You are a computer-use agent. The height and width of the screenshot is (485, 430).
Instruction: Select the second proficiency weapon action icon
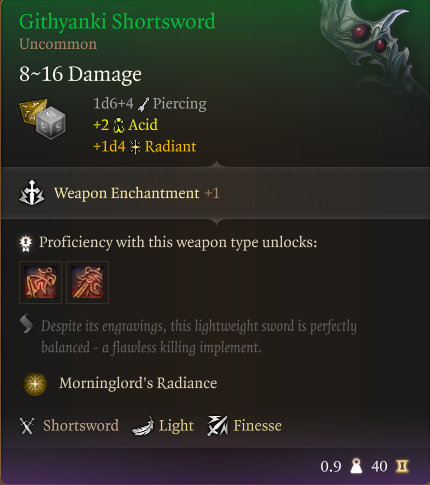tap(87, 282)
